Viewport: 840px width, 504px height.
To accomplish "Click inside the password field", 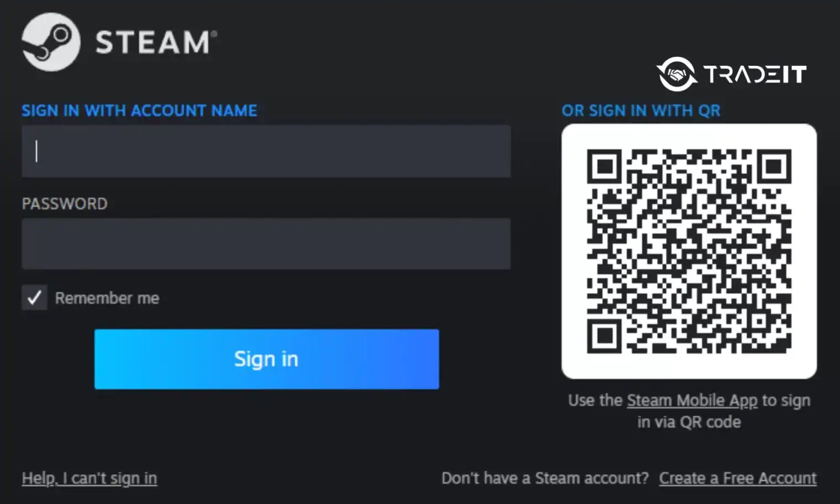I will 266,244.
